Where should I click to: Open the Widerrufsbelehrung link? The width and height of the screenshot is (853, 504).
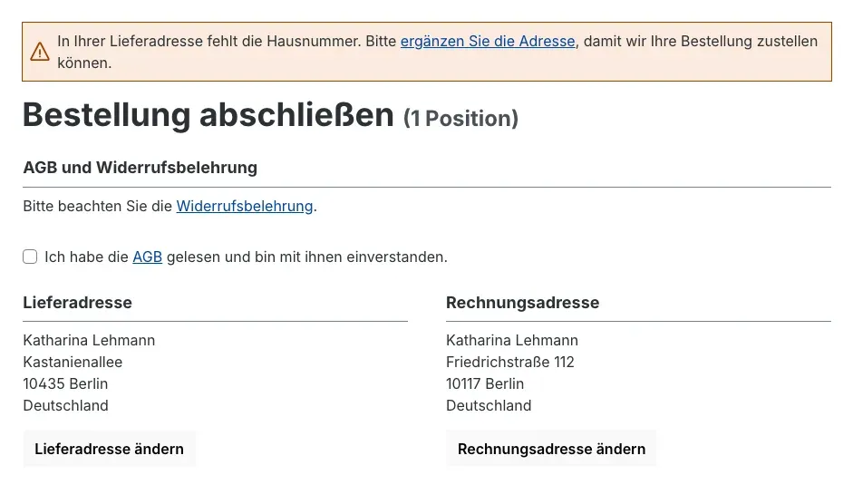coord(244,207)
